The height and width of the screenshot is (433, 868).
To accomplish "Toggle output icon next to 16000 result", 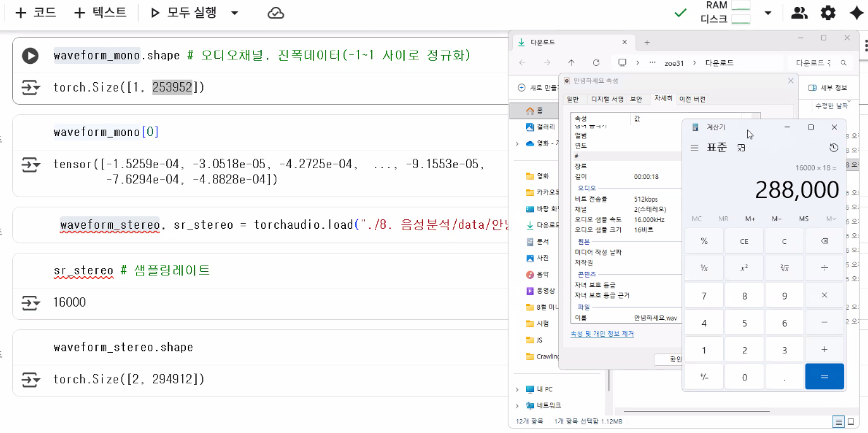I will coord(30,303).
